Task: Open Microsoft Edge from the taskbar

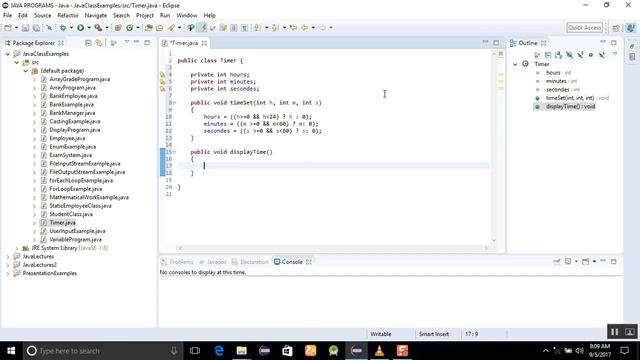Action: tap(219, 351)
